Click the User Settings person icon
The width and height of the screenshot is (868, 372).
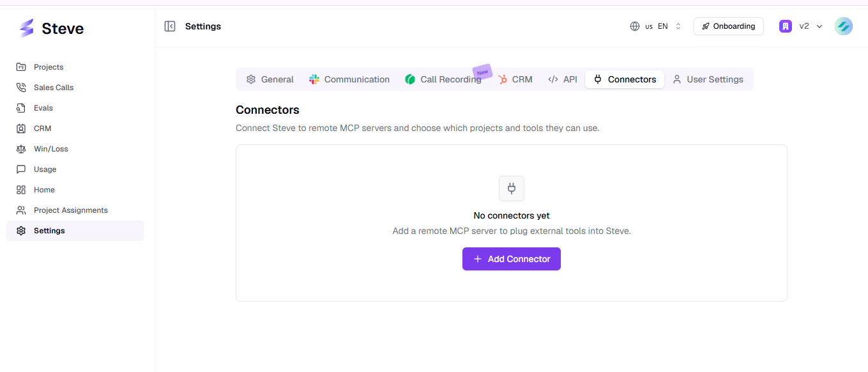pyautogui.click(x=677, y=79)
